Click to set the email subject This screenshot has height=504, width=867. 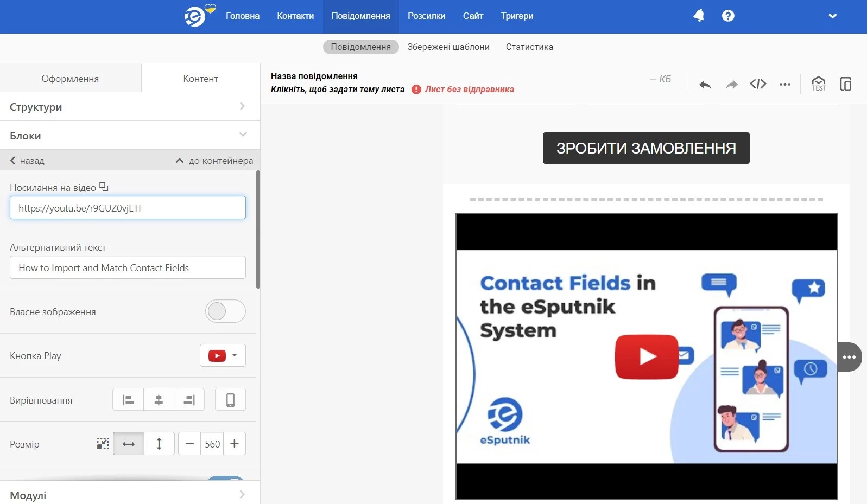pos(338,89)
